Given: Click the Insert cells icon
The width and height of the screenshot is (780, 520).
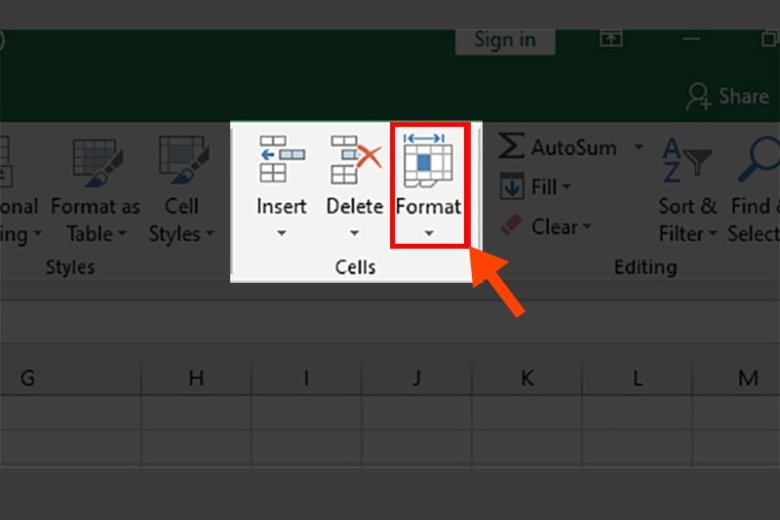Looking at the screenshot, I should [x=282, y=159].
